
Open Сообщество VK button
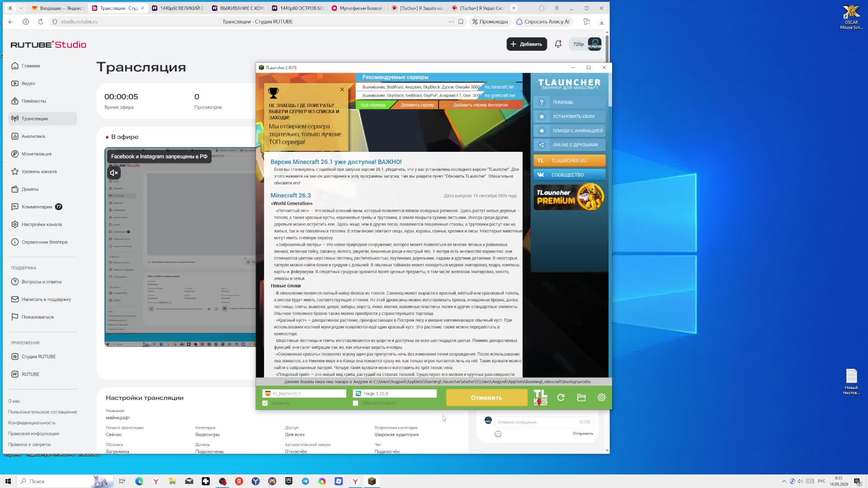(x=569, y=175)
